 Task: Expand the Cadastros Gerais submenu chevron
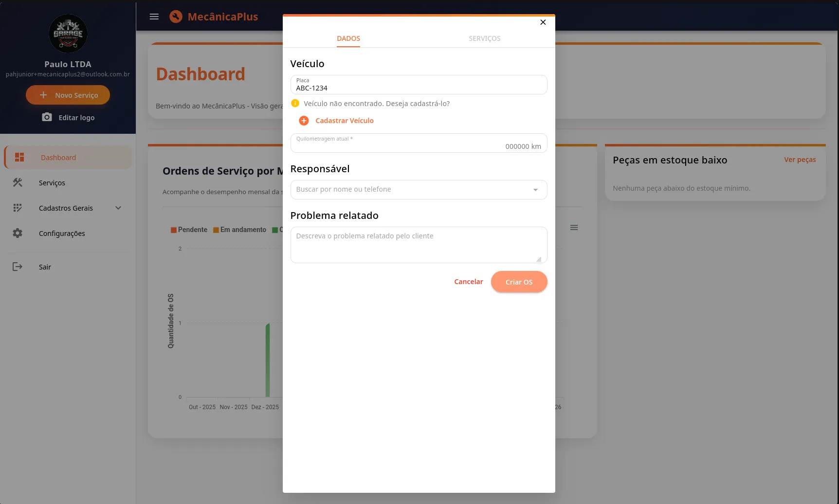tap(118, 208)
